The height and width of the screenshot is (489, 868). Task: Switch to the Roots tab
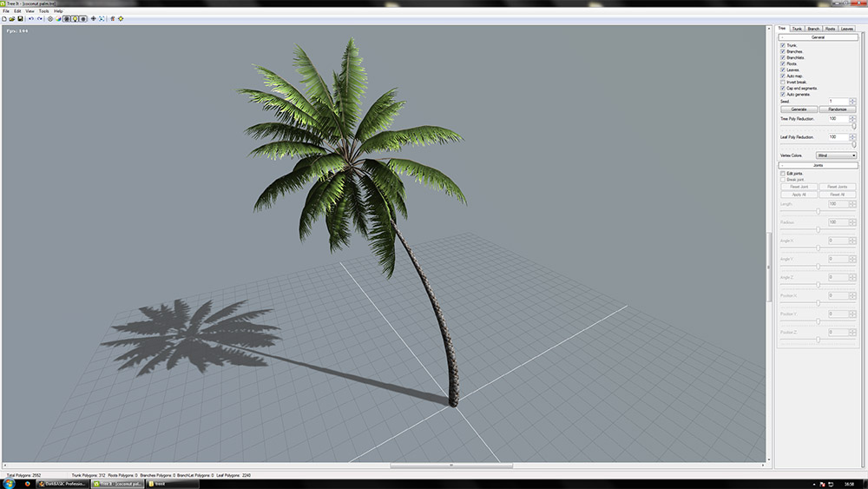click(830, 29)
